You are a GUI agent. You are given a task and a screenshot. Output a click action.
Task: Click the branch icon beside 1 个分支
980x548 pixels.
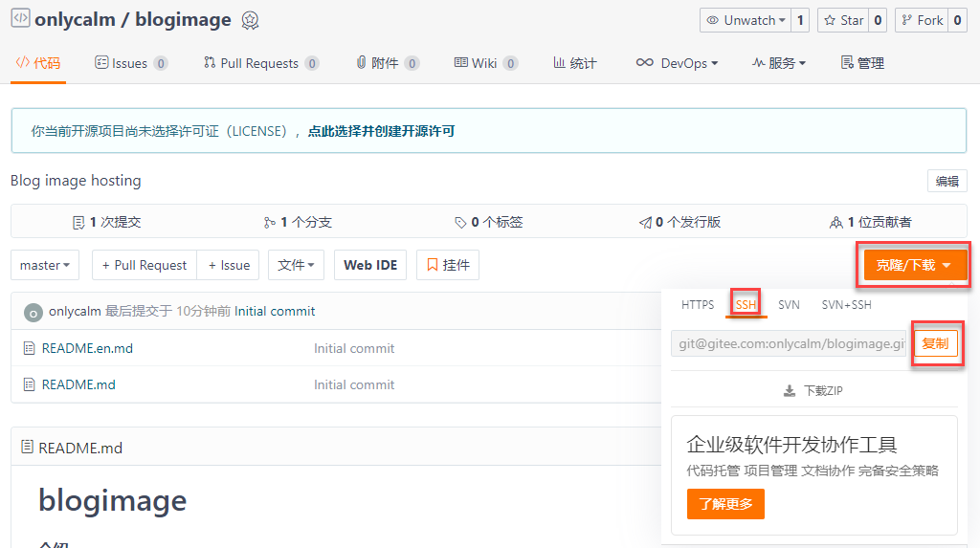click(x=269, y=223)
